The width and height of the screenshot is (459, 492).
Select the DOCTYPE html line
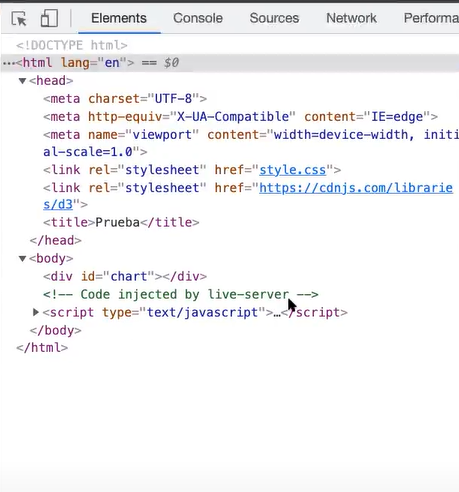(72, 45)
